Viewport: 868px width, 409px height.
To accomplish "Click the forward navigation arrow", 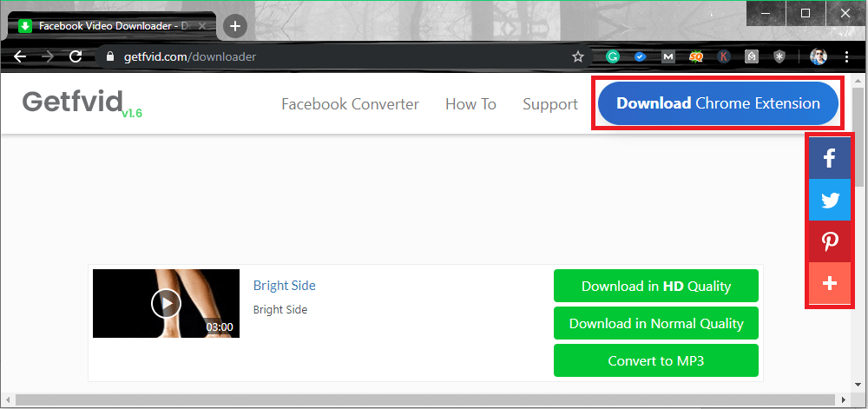I will click(x=48, y=56).
